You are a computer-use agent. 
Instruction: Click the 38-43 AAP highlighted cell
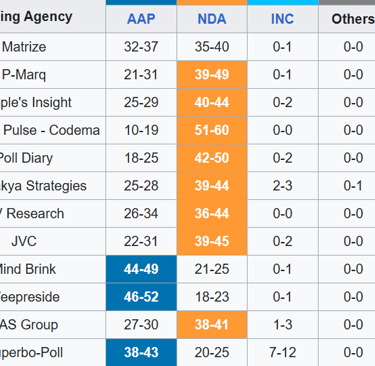click(x=141, y=352)
